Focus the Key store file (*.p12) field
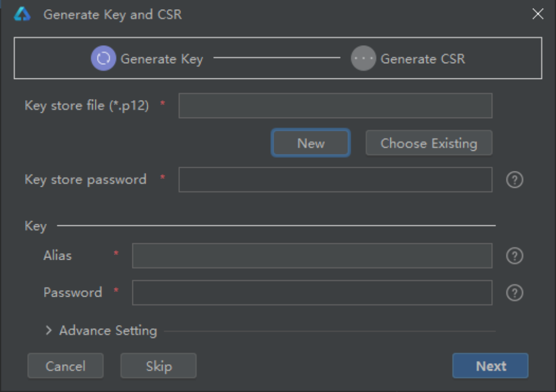This screenshot has width=556, height=392. coord(335,106)
